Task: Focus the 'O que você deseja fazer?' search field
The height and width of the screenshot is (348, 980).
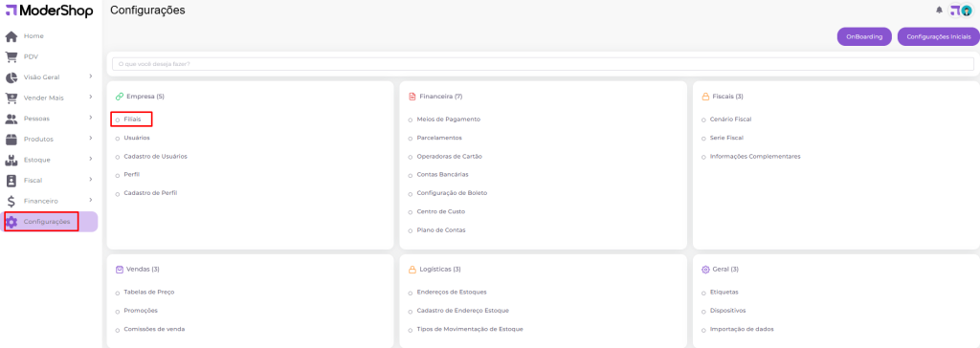Action: (x=543, y=64)
